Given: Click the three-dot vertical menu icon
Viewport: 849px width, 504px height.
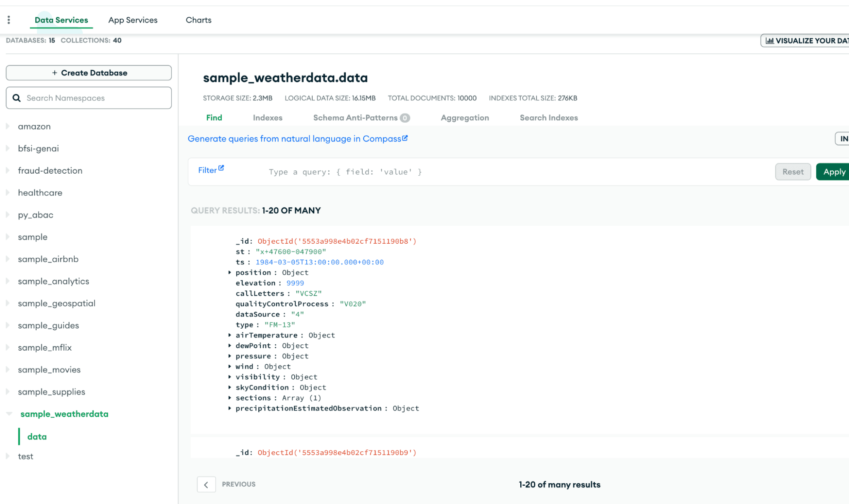Looking at the screenshot, I should (8, 20).
